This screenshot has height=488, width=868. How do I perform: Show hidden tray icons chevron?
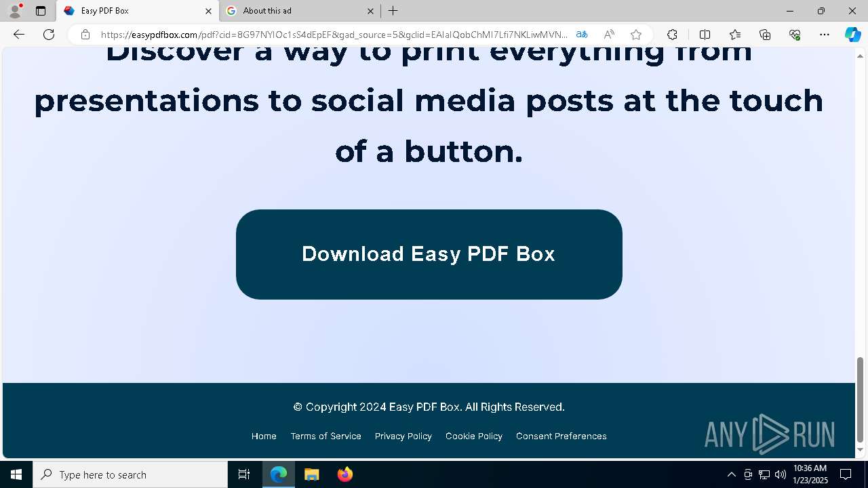(731, 474)
